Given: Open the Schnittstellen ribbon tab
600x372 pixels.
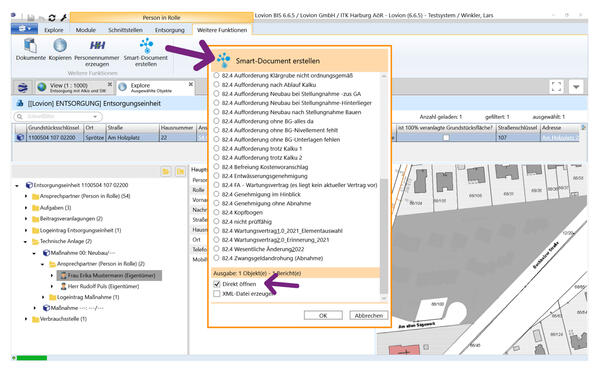Looking at the screenshot, I should 126,30.
